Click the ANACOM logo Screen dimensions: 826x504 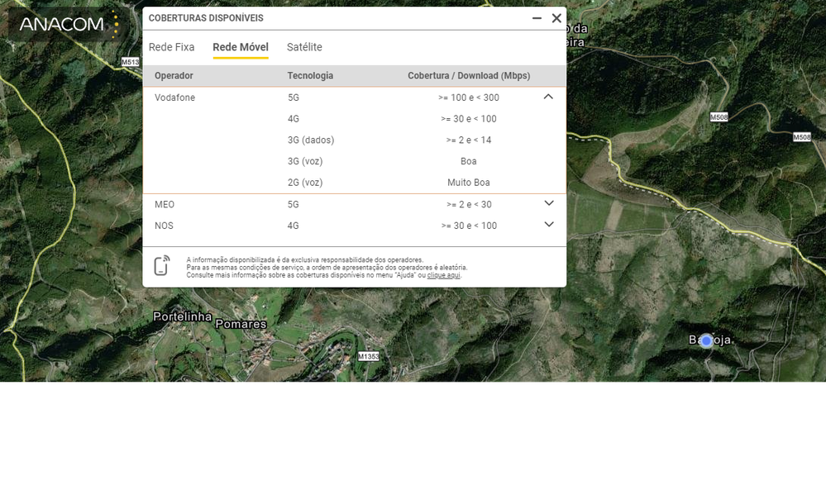point(63,24)
